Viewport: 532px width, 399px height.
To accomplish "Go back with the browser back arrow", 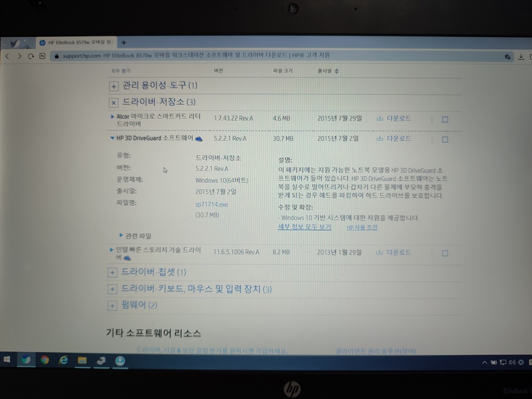I will pyautogui.click(x=7, y=56).
